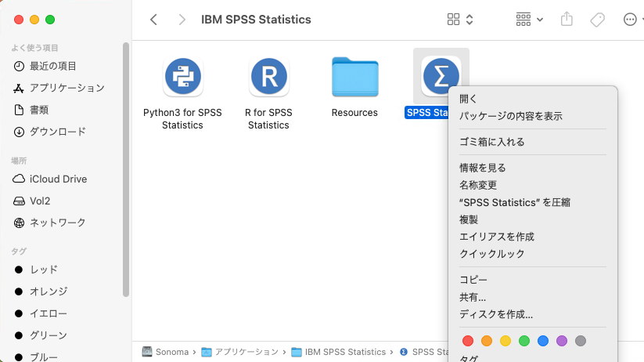644x362 pixels.
Task: Choose ゴミ箱に入れる in context menu
Action: coord(491,142)
